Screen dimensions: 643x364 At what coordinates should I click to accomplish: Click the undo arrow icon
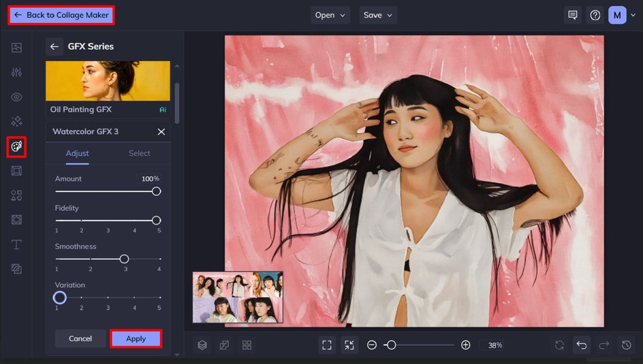pos(582,345)
